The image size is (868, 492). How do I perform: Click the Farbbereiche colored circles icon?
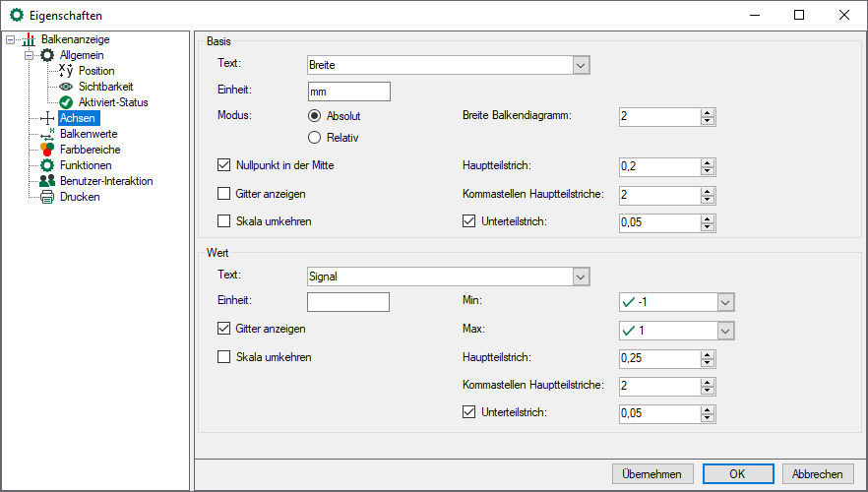[x=47, y=150]
